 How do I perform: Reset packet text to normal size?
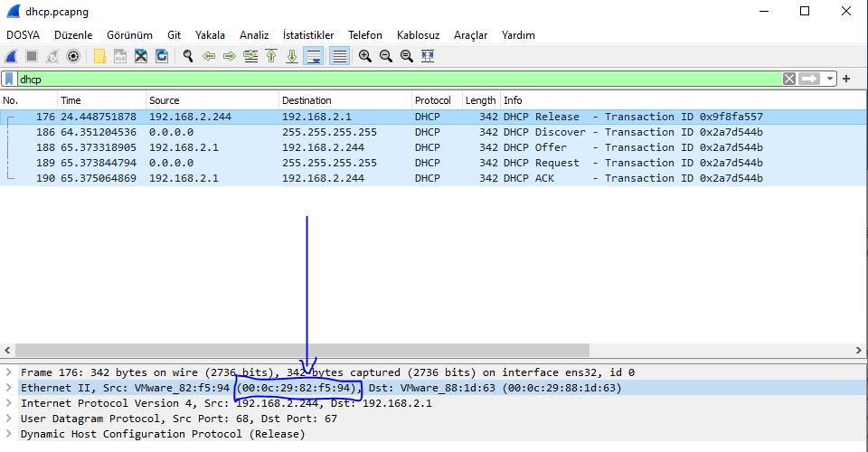pos(407,56)
